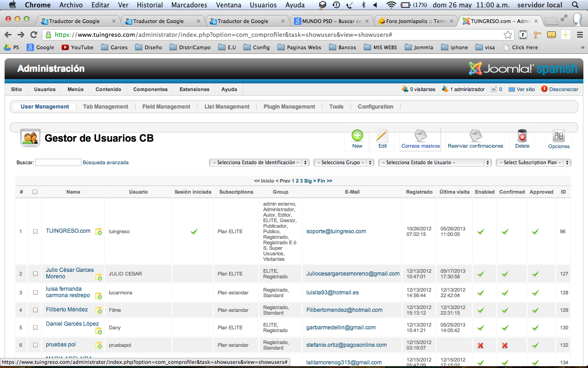Check the box for luisa fernanda carmona

click(x=35, y=293)
